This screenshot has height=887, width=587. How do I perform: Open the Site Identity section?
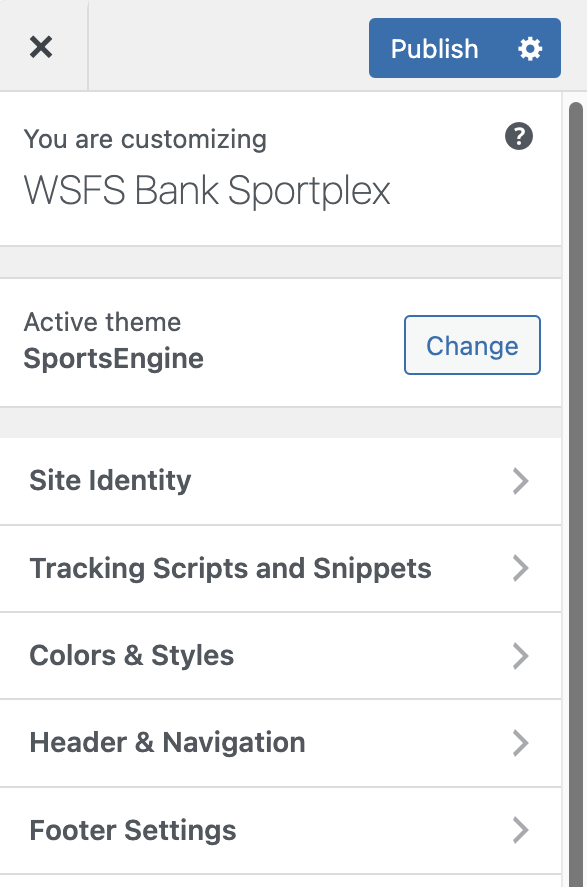click(x=280, y=481)
